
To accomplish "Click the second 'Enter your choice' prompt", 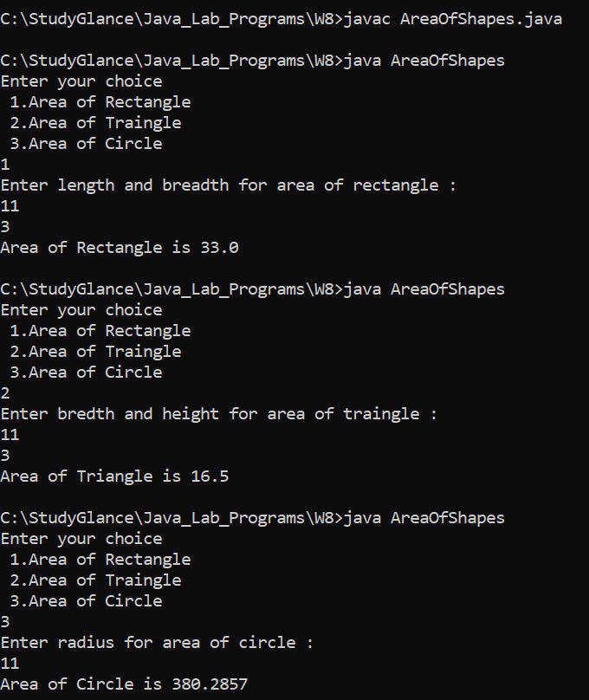I will [81, 310].
